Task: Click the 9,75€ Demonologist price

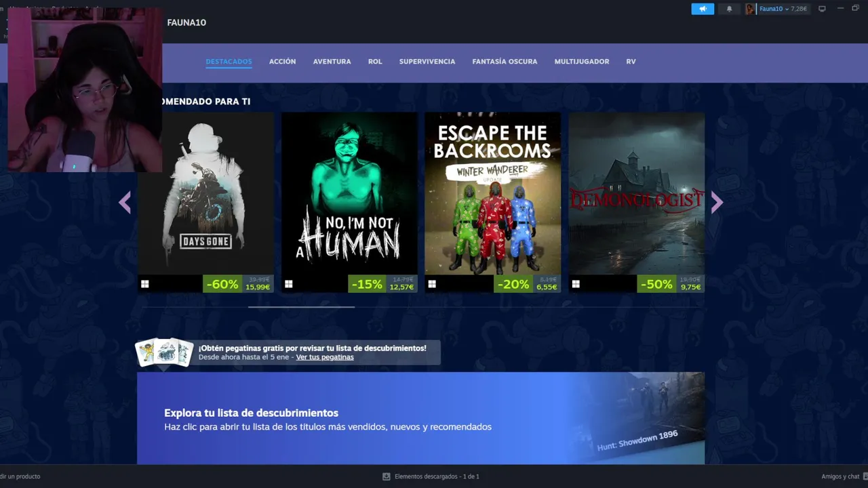Action: coord(691,287)
